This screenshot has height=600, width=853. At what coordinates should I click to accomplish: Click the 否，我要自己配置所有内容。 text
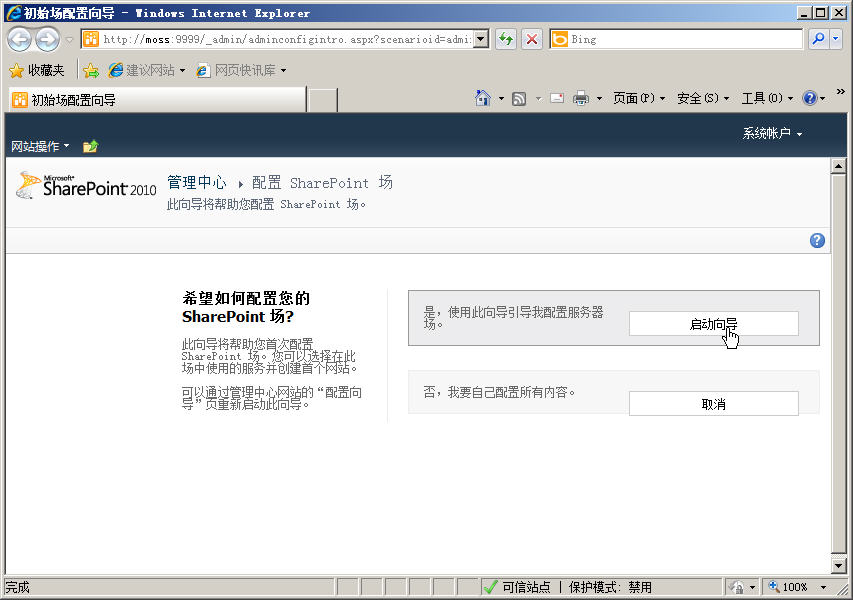click(x=499, y=392)
